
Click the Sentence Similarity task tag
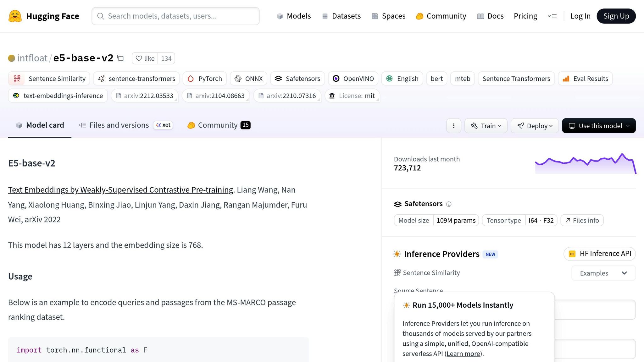(x=49, y=79)
